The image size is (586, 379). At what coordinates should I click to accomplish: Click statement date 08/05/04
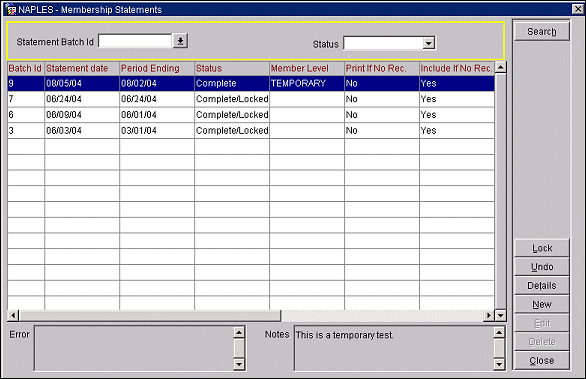82,83
